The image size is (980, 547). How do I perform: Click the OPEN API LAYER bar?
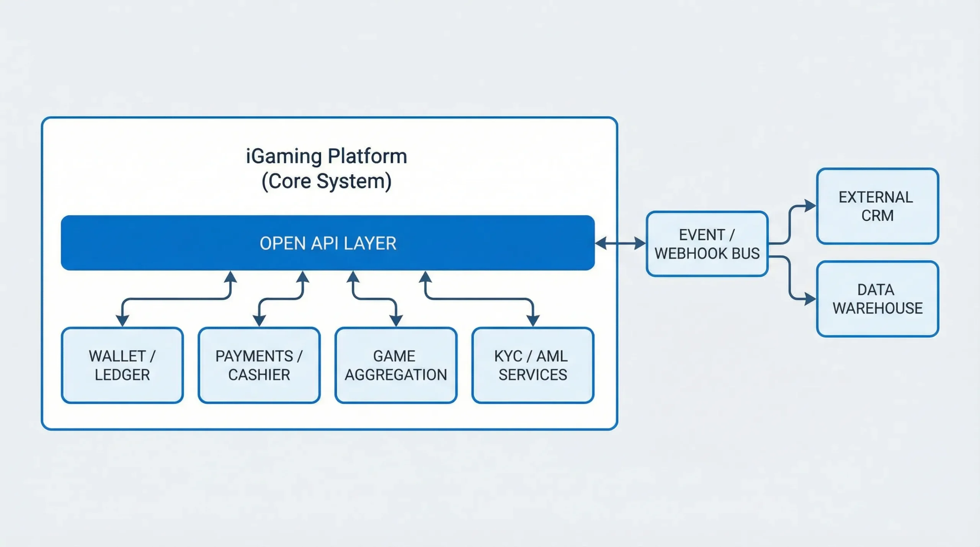[328, 243]
